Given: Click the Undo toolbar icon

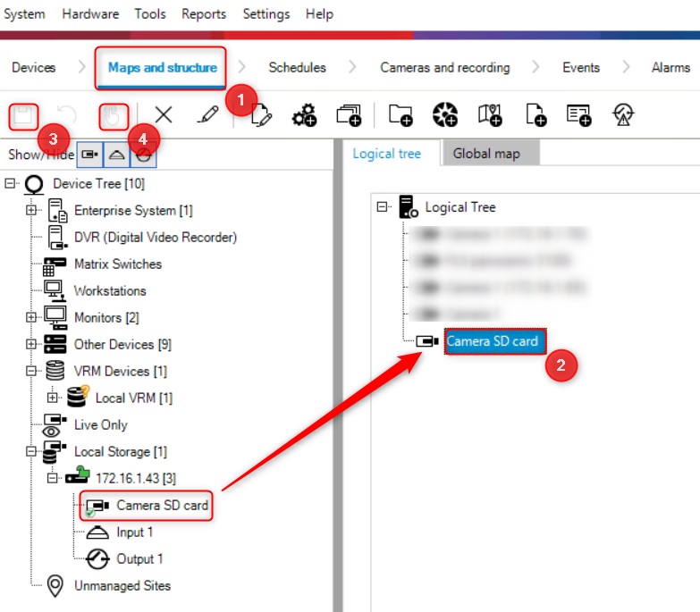Looking at the screenshot, I should coord(67,115).
